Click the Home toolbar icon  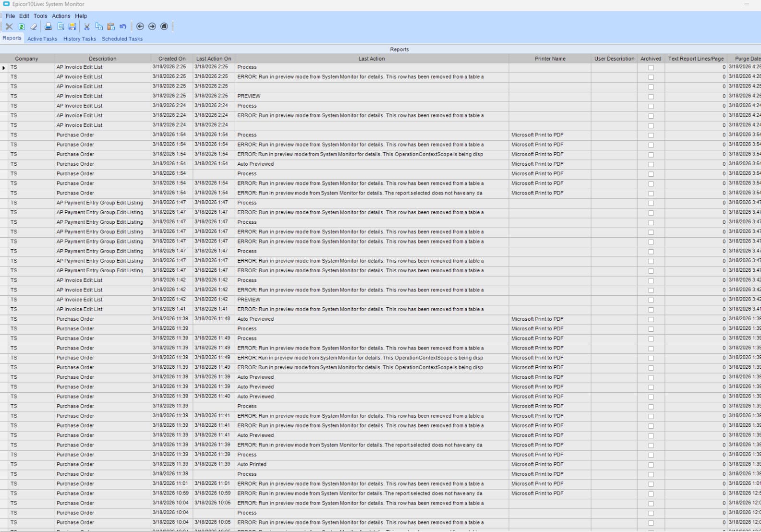tap(164, 26)
